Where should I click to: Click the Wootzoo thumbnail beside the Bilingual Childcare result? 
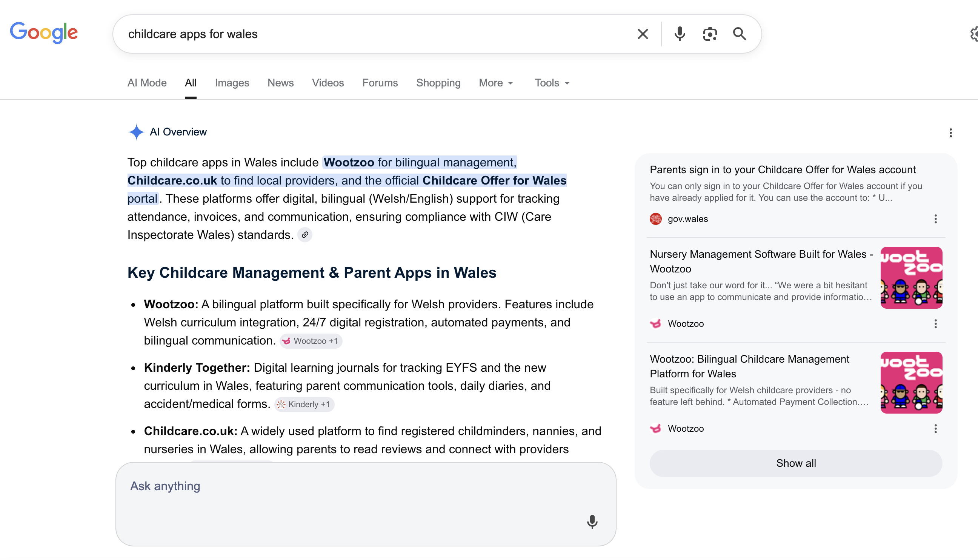[x=911, y=383]
